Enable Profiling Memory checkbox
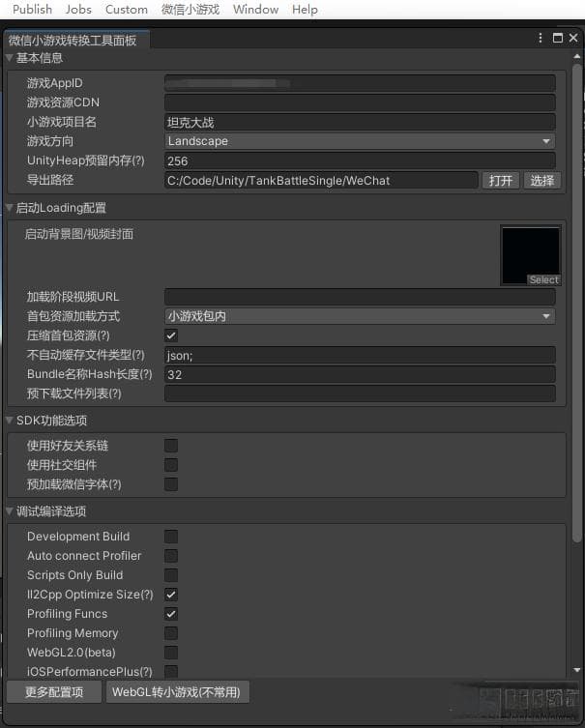This screenshot has height=728, width=585. point(171,633)
